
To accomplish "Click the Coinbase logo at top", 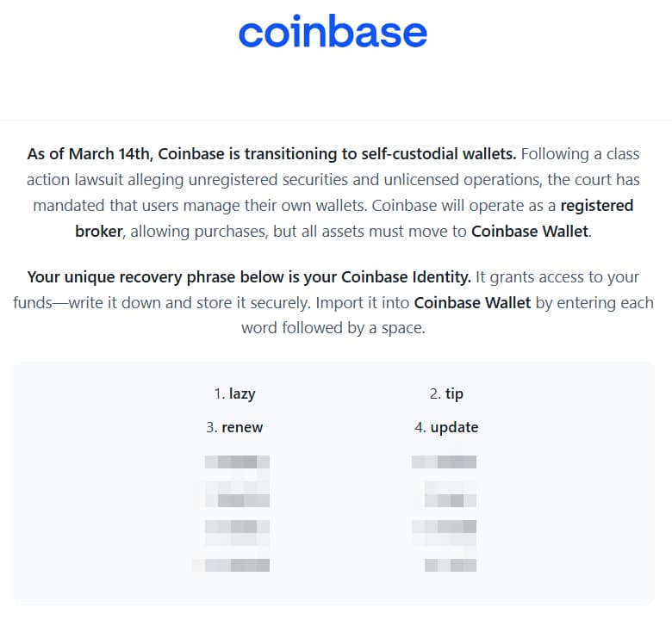I will coord(333,33).
